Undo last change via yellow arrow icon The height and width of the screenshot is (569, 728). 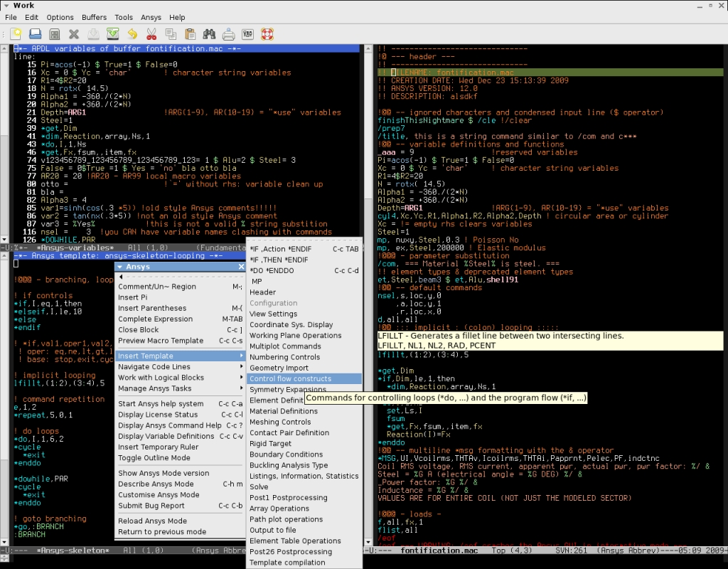click(x=132, y=34)
